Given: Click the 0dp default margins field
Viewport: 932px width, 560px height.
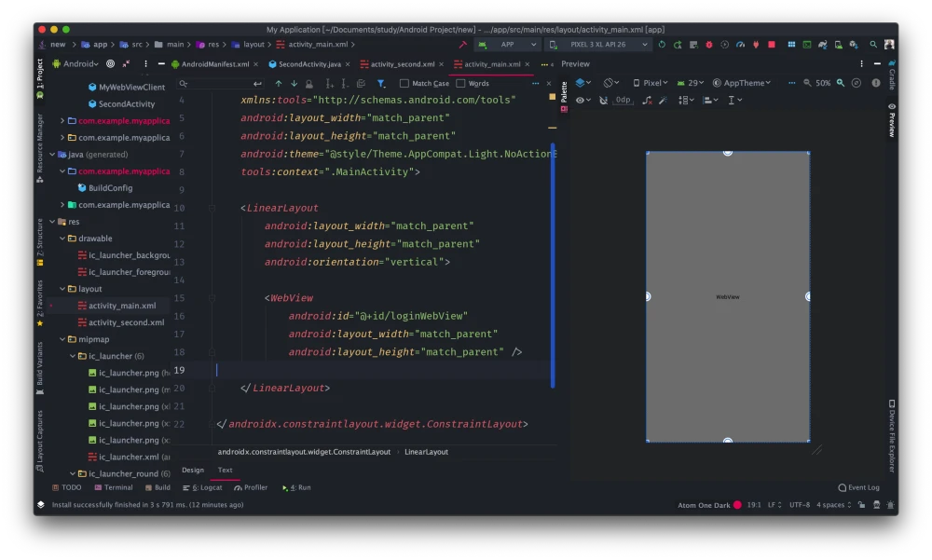Looking at the screenshot, I should [x=623, y=100].
